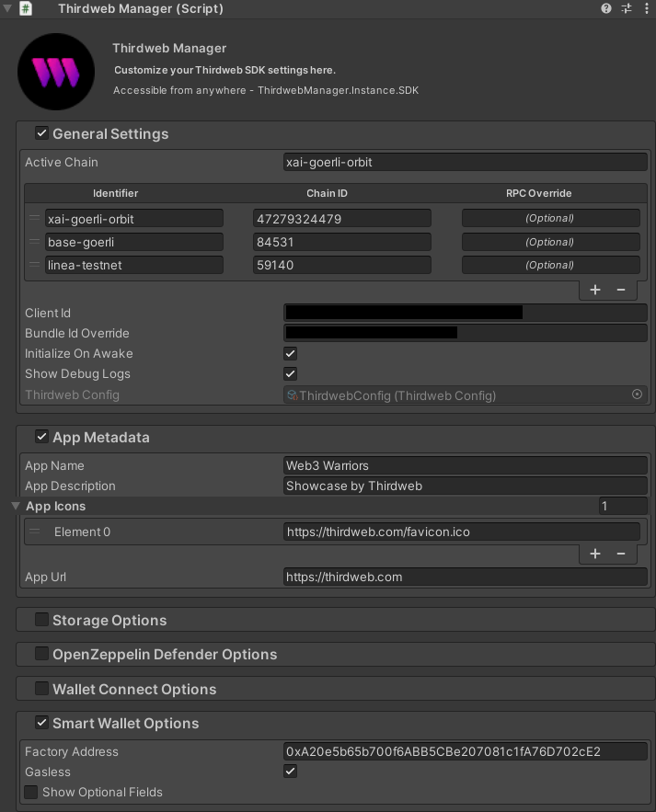The height and width of the screenshot is (812, 656).
Task: Open the component presets icon
Action: [x=627, y=8]
